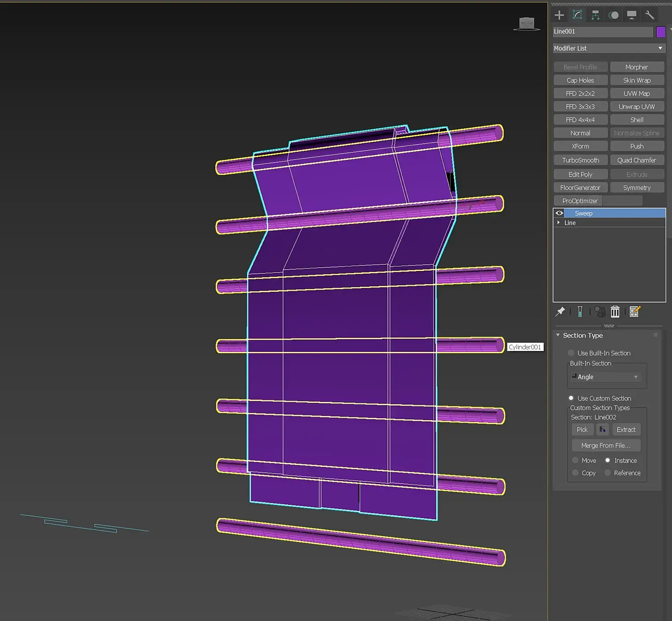The width and height of the screenshot is (672, 621).
Task: Click the purple object color swatch
Action: click(661, 32)
